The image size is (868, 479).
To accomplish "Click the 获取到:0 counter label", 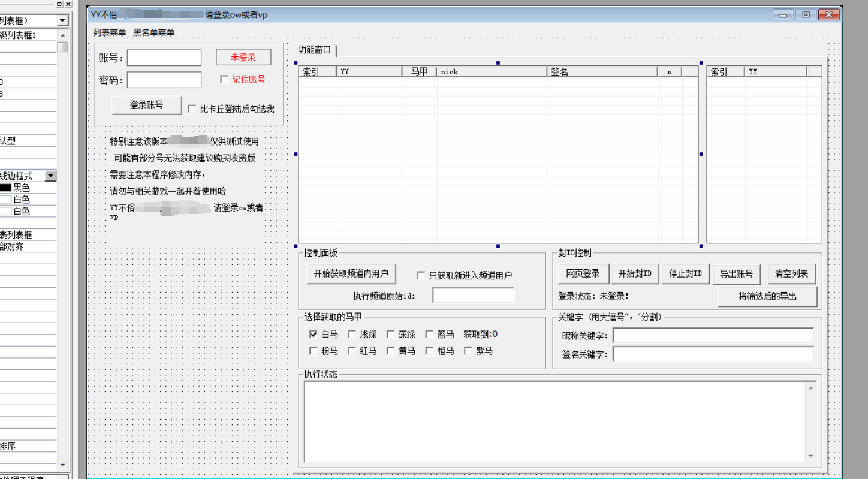I will click(x=481, y=335).
